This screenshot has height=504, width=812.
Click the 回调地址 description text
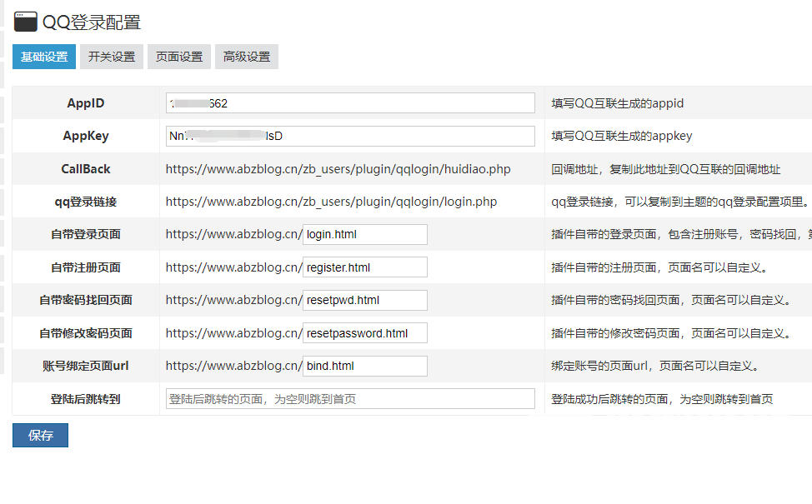coord(665,169)
